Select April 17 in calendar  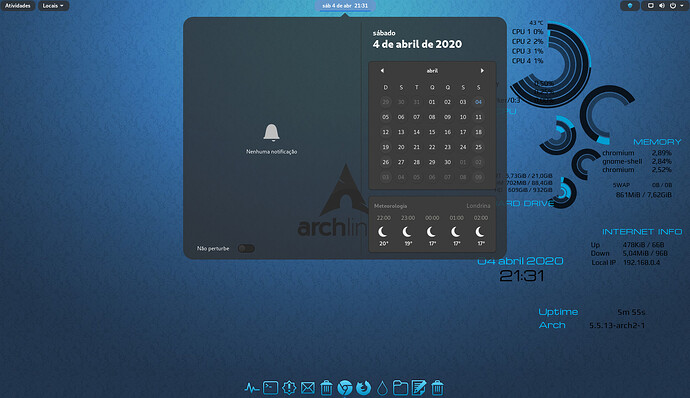(x=463, y=132)
